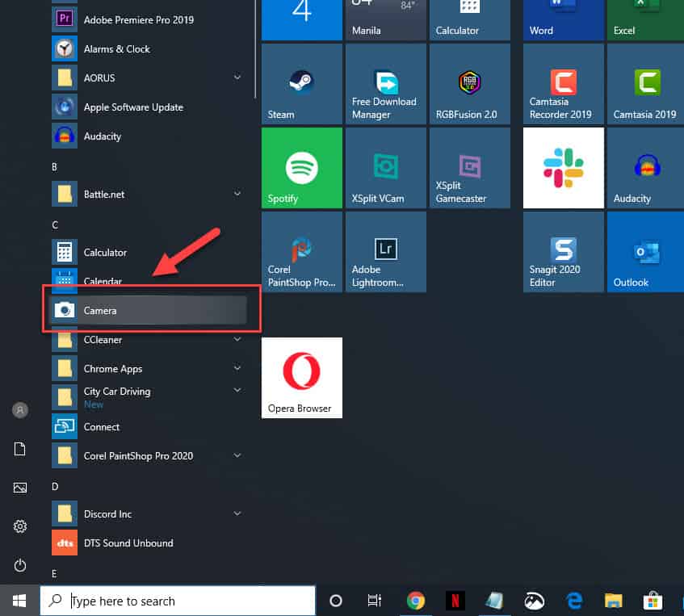The height and width of the screenshot is (616, 684).
Task: Launch Corel PaintShop Pro tile
Action: pos(302,252)
